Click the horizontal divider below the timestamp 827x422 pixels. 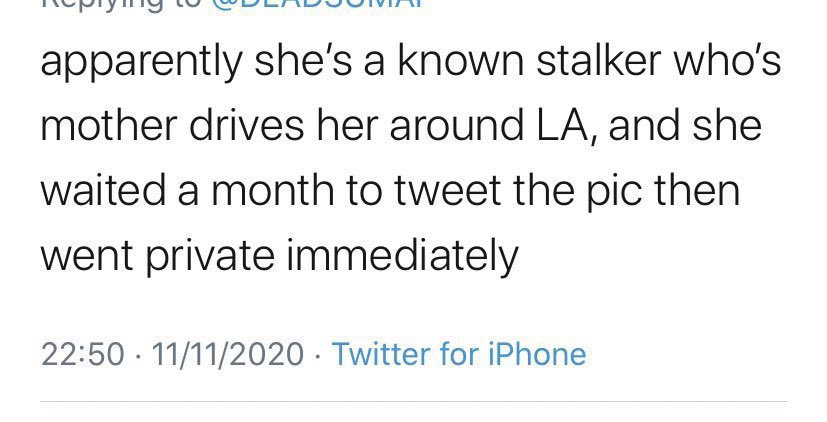pos(414,402)
